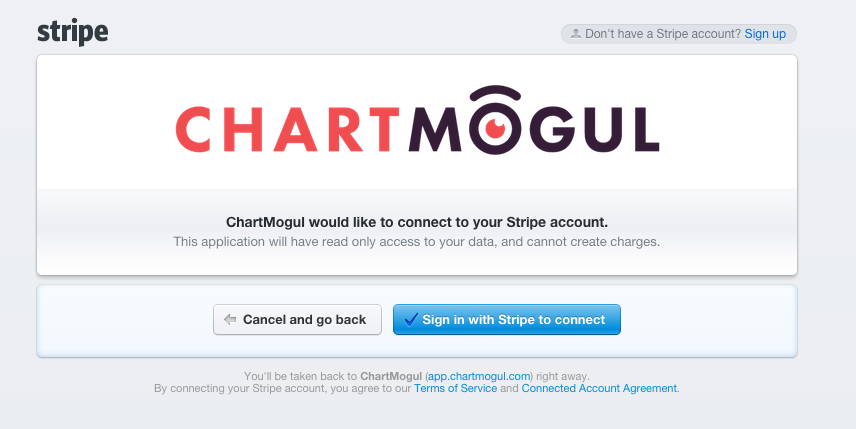Click Sign in with Stripe to connect
The image size is (856, 429).
[507, 319]
